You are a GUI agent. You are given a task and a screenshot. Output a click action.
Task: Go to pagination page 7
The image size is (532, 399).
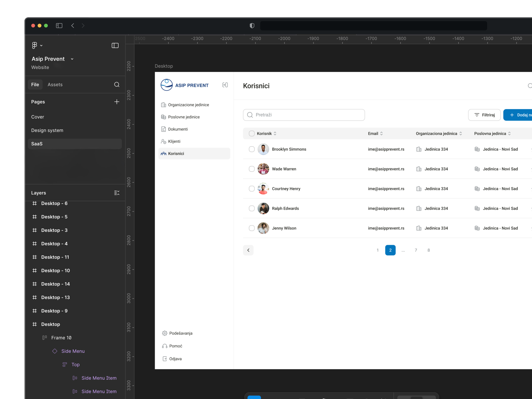pyautogui.click(x=416, y=250)
